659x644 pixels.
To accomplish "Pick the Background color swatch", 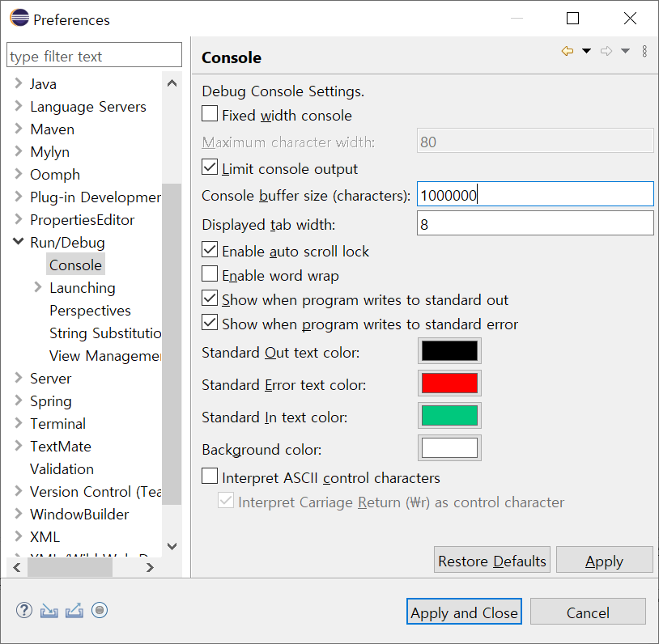I will pos(449,448).
